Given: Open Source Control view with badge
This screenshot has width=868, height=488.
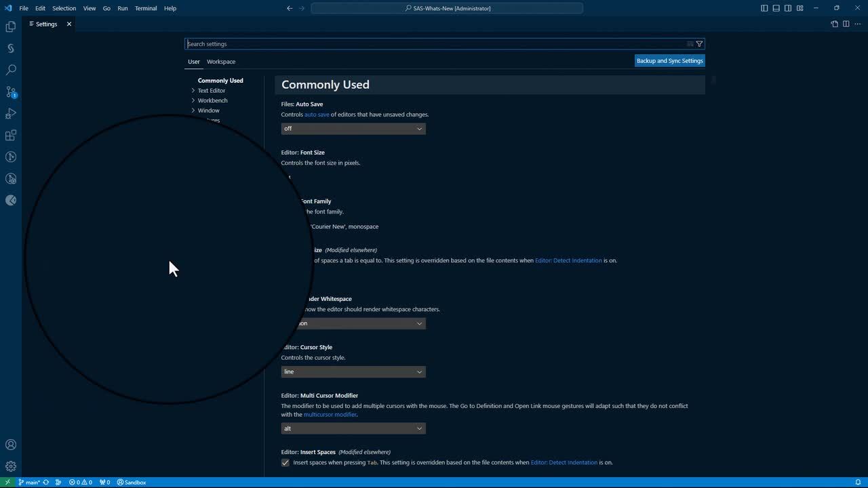Looking at the screenshot, I should click(x=11, y=91).
